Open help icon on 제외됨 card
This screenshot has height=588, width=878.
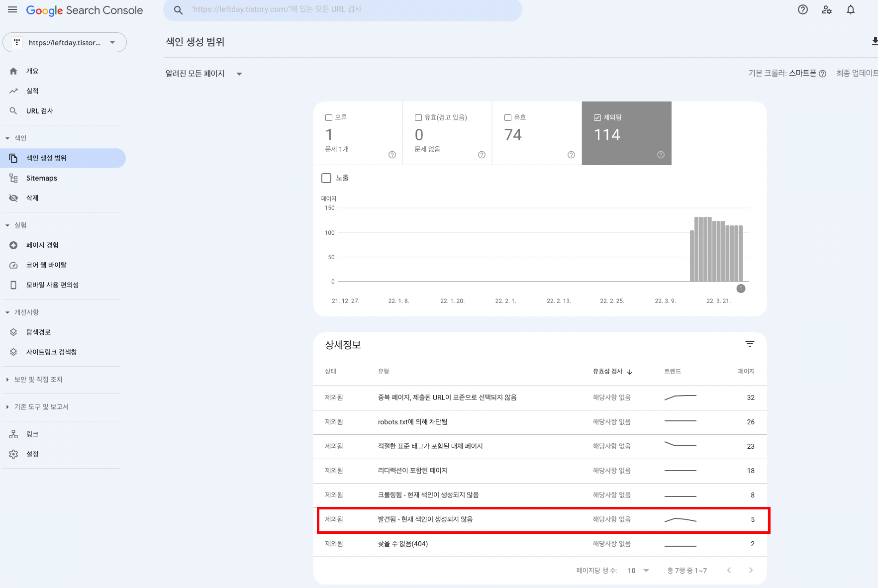(661, 155)
